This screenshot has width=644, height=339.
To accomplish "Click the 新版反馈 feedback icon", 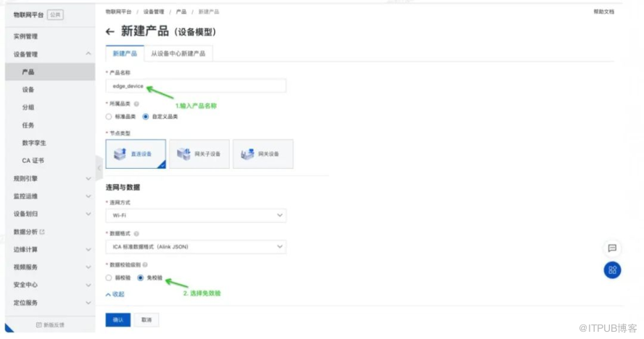I will 38,325.
